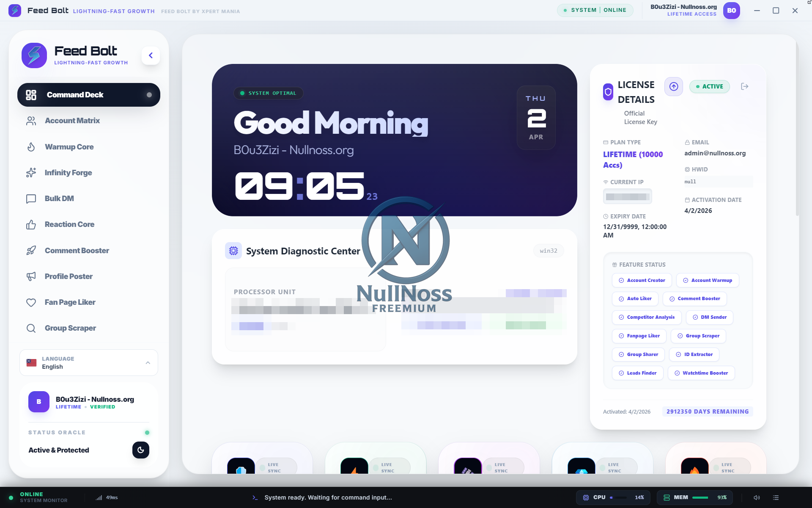The width and height of the screenshot is (812, 508).
Task: Open the list menu icon in status bar
Action: tap(776, 497)
